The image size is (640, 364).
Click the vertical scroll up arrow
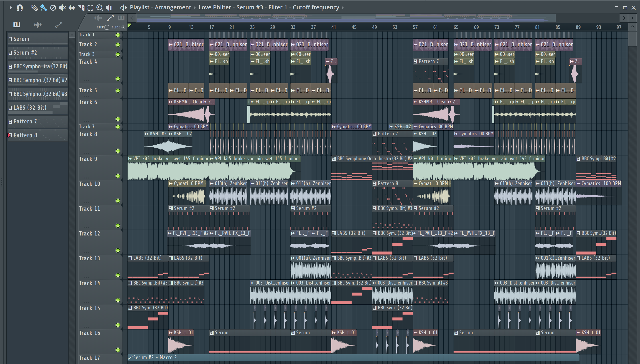632,26
